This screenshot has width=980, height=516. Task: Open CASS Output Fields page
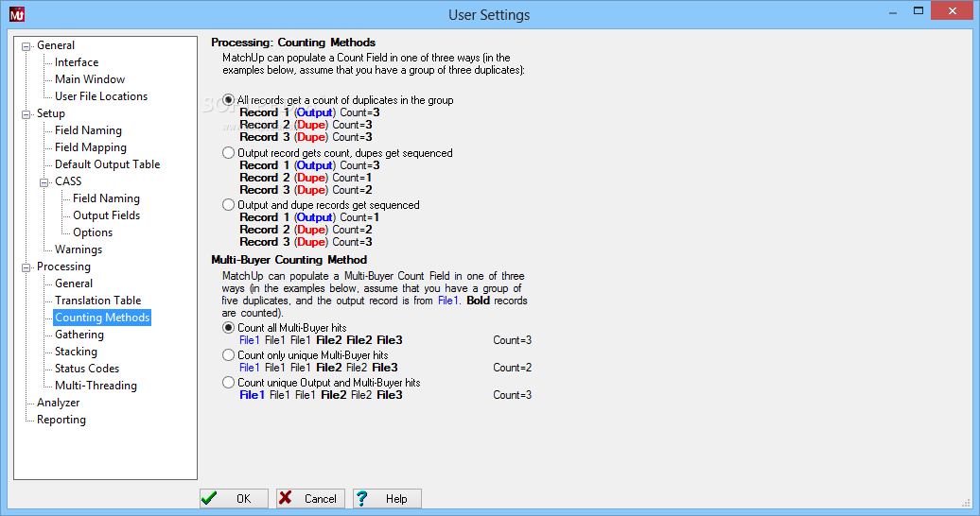coord(106,215)
